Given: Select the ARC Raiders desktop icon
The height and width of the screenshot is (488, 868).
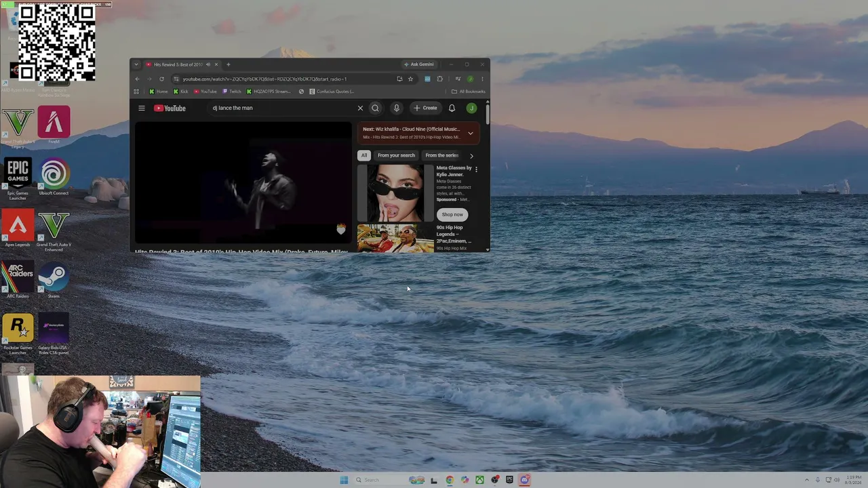Looking at the screenshot, I should pos(18,280).
